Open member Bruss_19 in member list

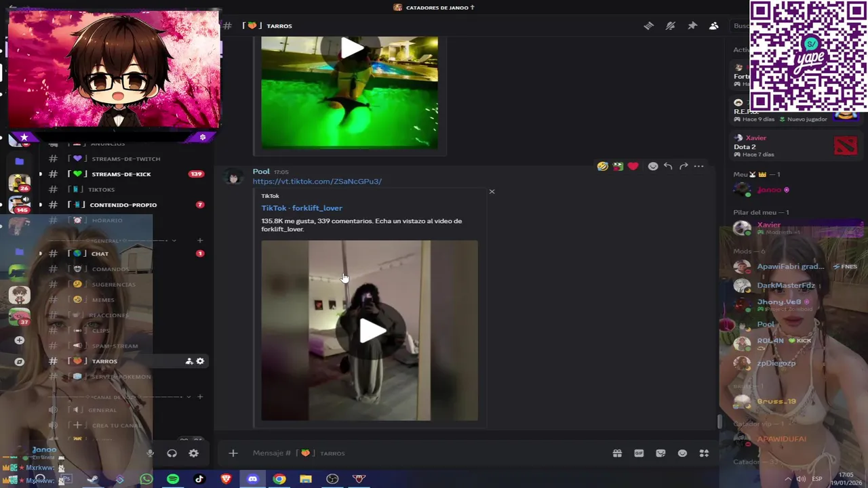pos(776,401)
